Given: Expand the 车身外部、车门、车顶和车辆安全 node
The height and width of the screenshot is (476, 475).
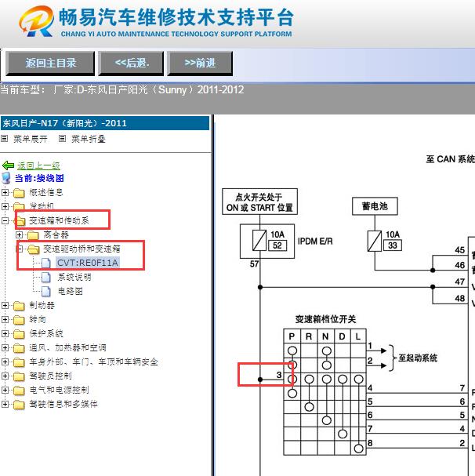Looking at the screenshot, I should pos(5,362).
